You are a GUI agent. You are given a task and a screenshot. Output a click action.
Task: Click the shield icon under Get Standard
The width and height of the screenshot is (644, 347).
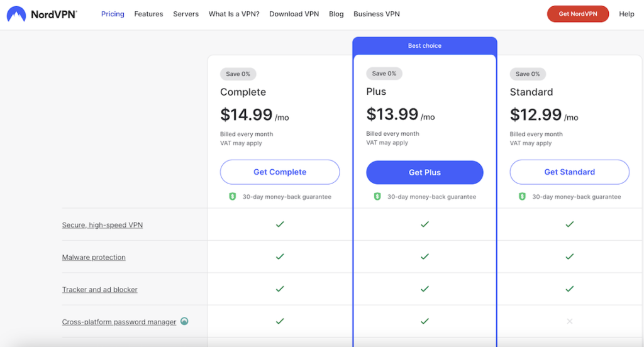coord(522,197)
